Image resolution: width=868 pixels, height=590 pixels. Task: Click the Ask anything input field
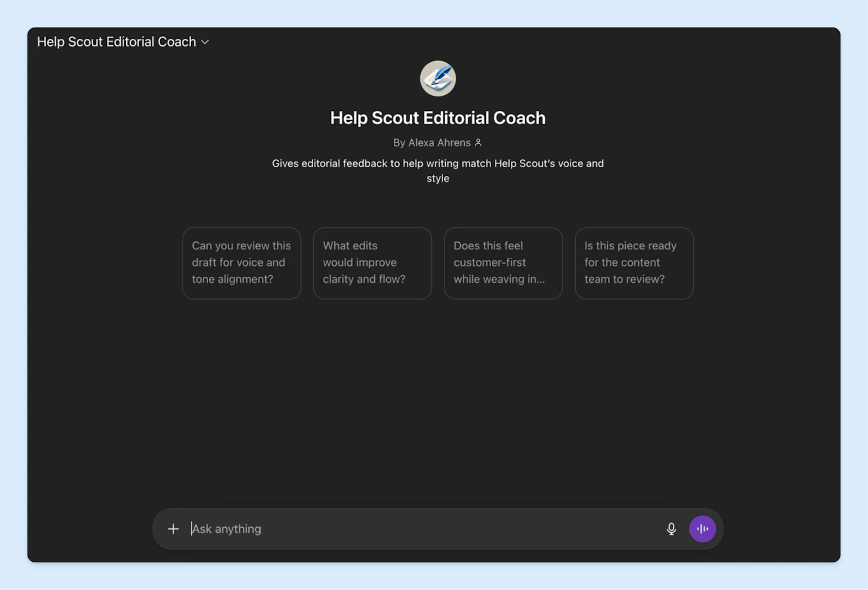[x=394, y=528]
